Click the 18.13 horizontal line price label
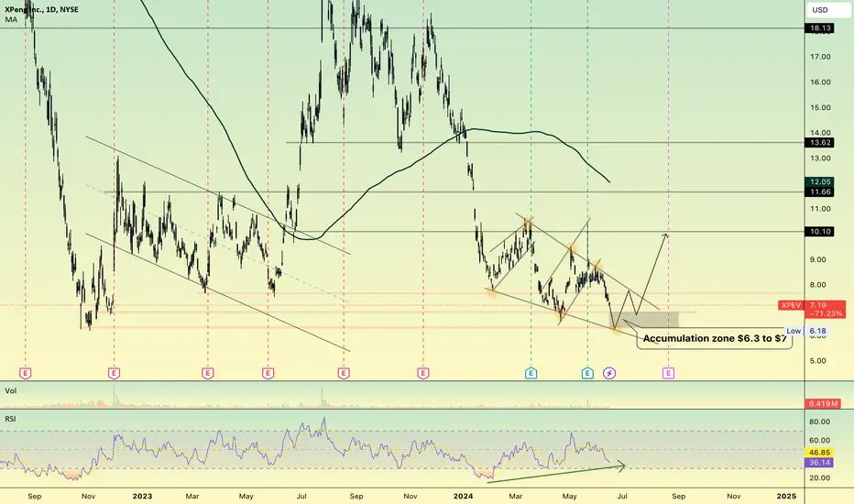The height and width of the screenshot is (504, 854). point(819,28)
